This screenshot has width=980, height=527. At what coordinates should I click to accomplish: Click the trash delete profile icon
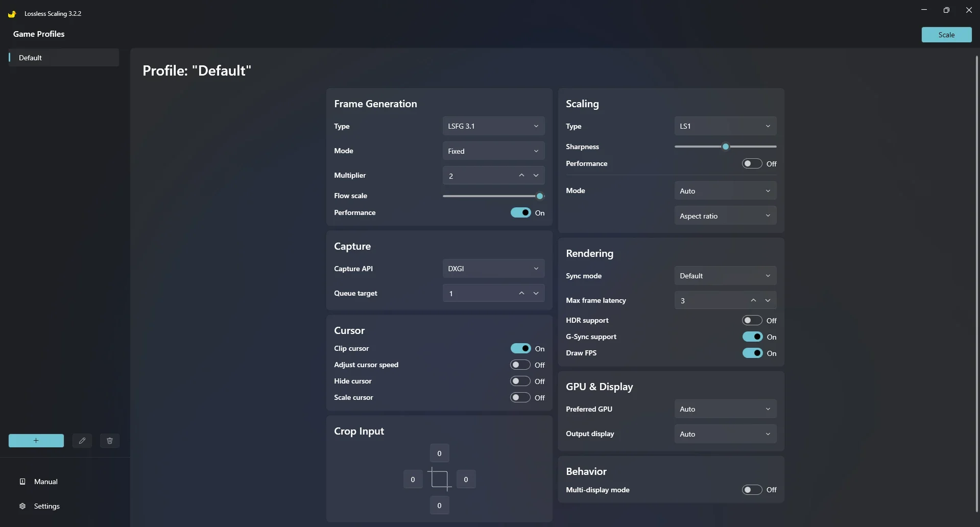(110, 441)
